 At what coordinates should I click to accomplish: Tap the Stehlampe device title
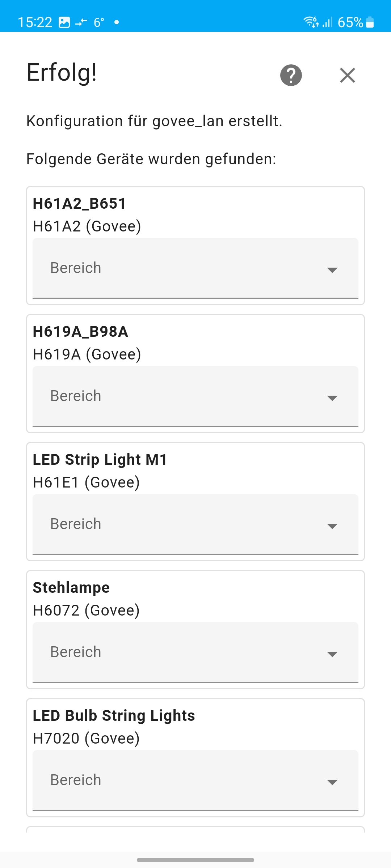coord(71,588)
